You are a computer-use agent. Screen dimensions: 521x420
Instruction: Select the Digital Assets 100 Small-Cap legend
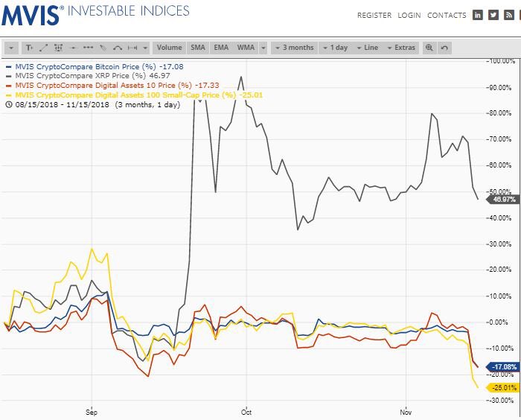pyautogui.click(x=139, y=95)
